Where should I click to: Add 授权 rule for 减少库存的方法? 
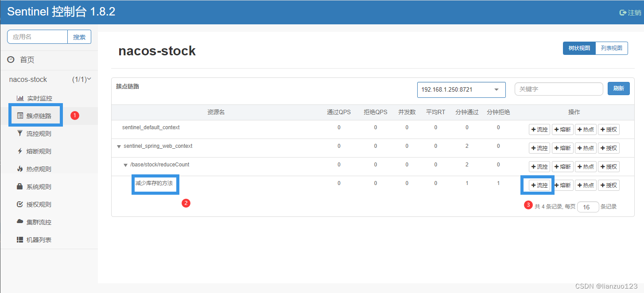click(x=609, y=185)
